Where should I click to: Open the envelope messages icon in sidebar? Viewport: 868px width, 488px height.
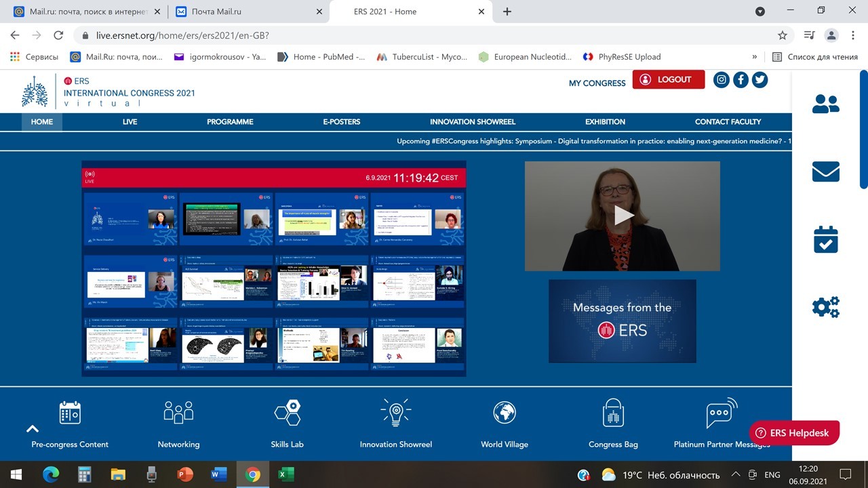pos(825,171)
